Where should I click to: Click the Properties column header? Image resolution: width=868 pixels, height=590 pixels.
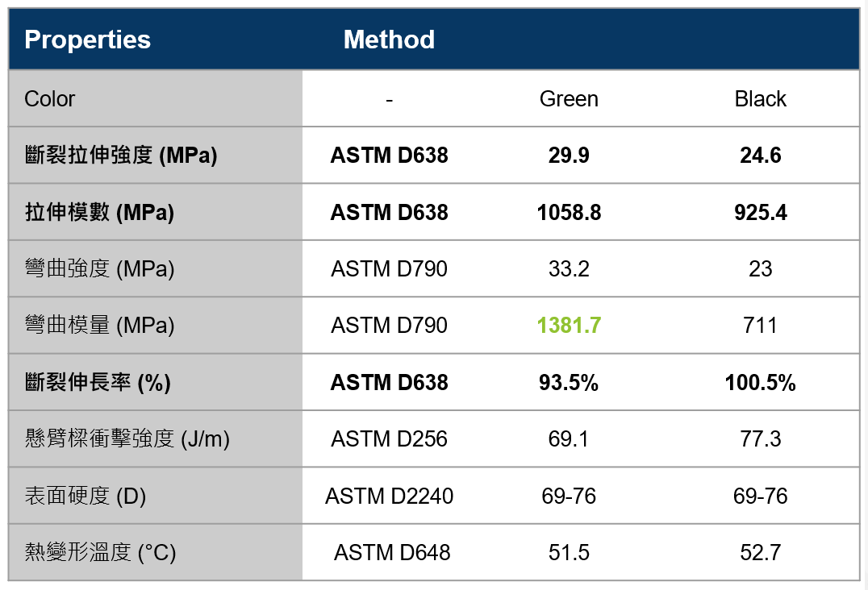pos(87,39)
